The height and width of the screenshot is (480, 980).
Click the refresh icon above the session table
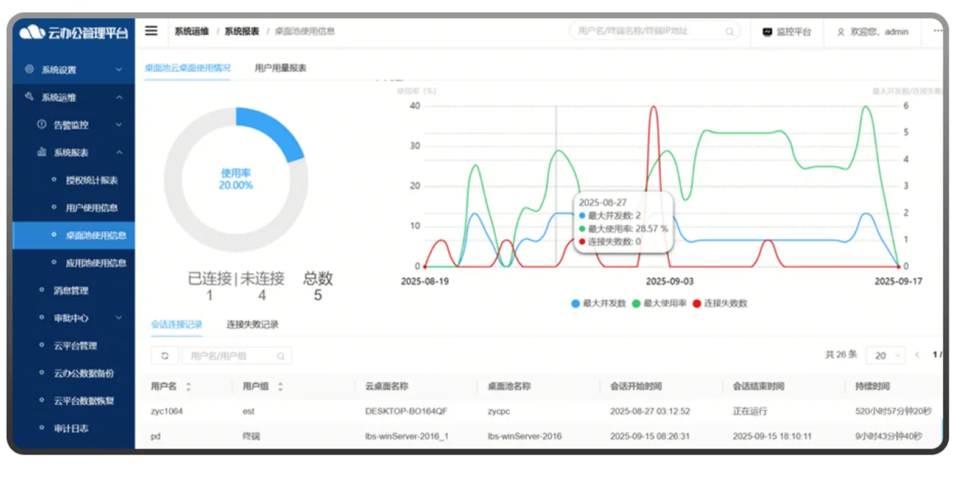(x=165, y=355)
